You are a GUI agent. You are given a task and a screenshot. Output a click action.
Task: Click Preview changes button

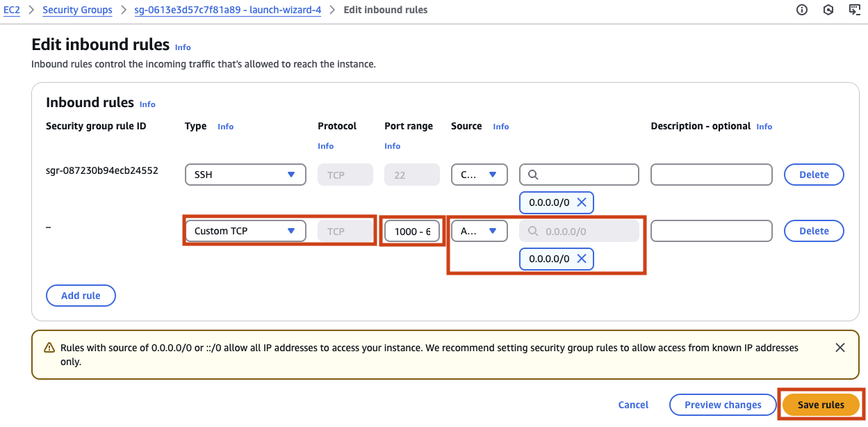(723, 405)
